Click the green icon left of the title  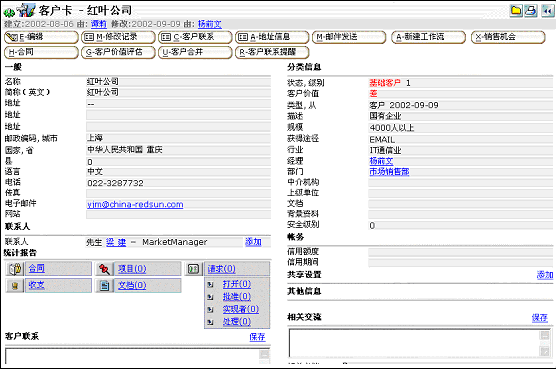(x=9, y=13)
